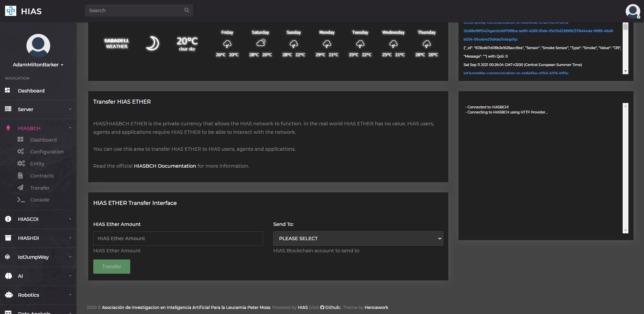Collapse the HIASBCH menu arrow
Image resolution: width=644 pixels, height=314 pixels.
70,128
